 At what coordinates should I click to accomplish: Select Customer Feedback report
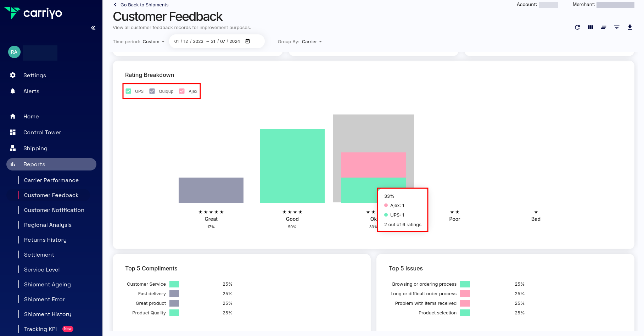pyautogui.click(x=51, y=195)
